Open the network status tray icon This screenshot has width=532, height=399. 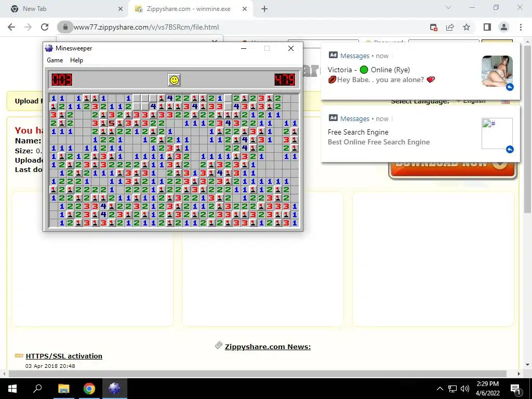(x=453, y=389)
